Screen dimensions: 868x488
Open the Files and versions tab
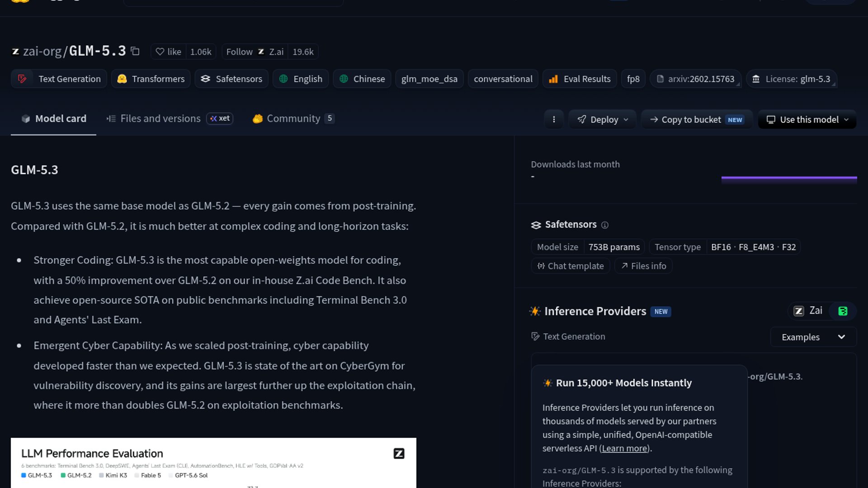click(x=170, y=118)
